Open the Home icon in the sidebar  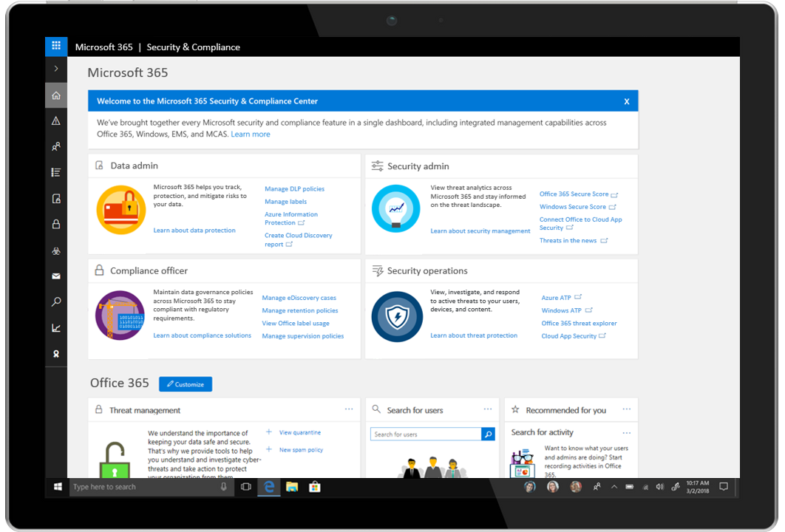coord(56,95)
